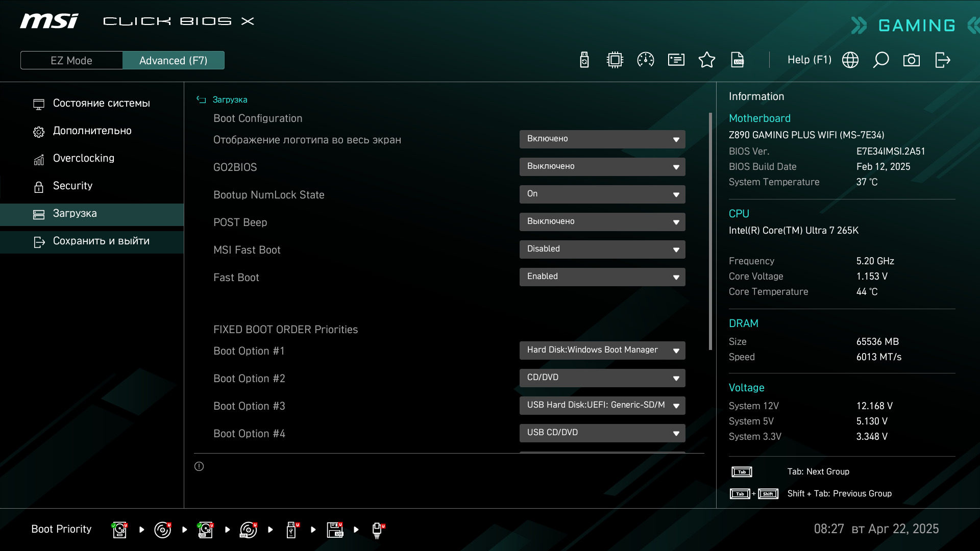Click the Voltage heading in Information panel
This screenshot has height=551, width=980.
click(746, 388)
